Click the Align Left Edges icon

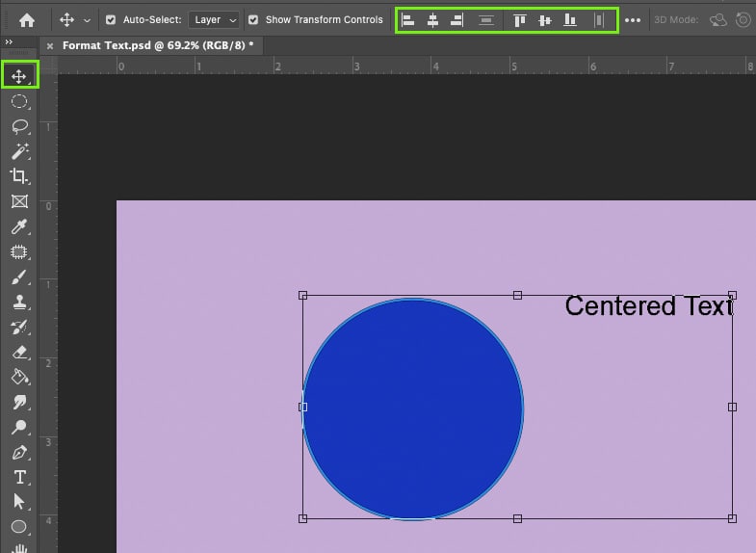click(x=408, y=19)
